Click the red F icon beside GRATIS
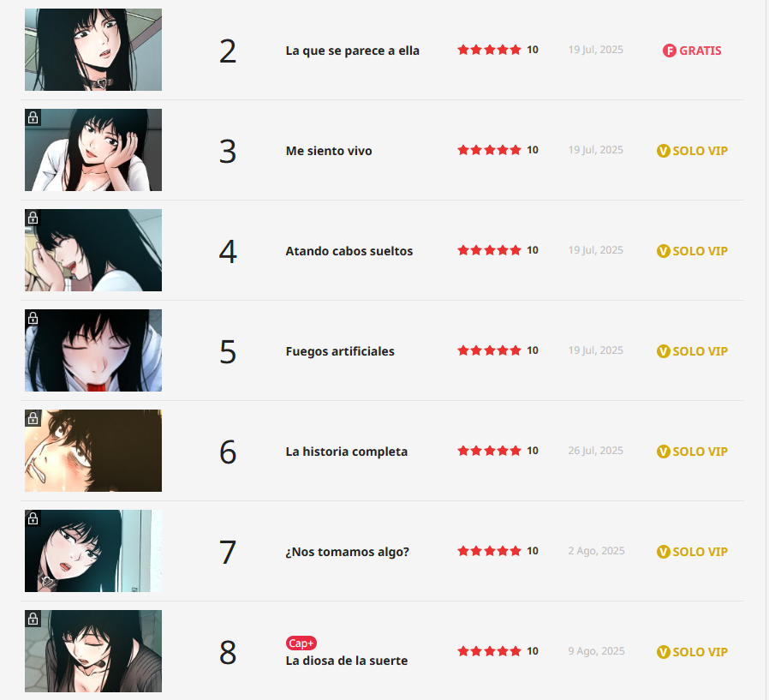769x700 pixels. [670, 51]
